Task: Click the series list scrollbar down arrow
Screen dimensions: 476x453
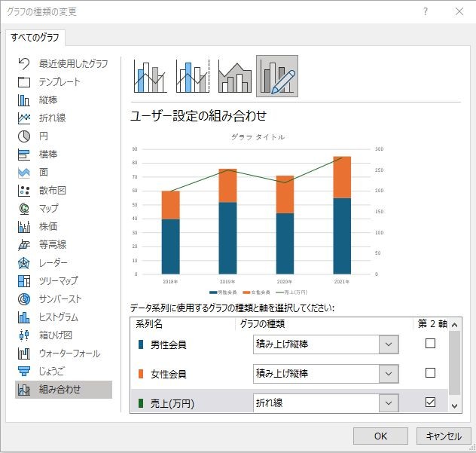Action: click(454, 406)
